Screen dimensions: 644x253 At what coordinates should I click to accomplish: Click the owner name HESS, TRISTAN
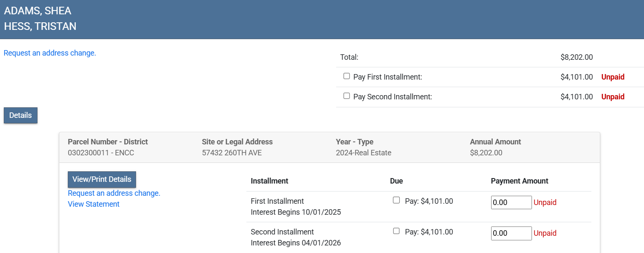click(x=40, y=27)
